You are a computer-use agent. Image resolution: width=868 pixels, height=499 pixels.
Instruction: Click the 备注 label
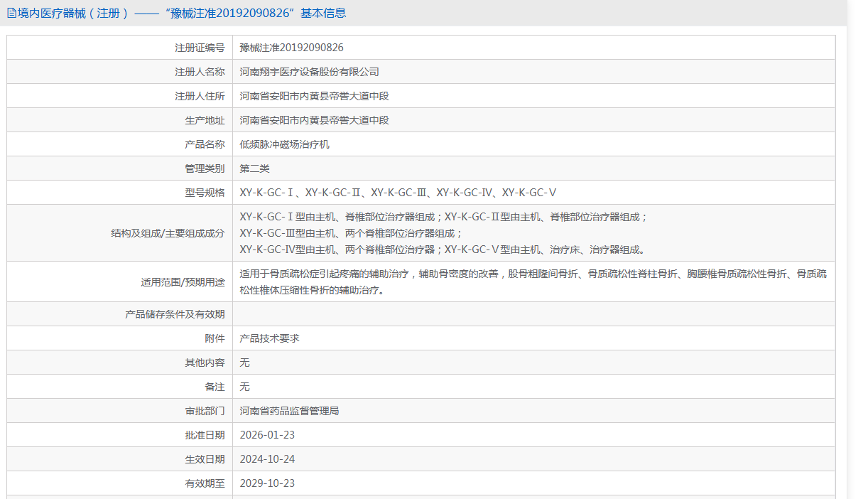[215, 387]
